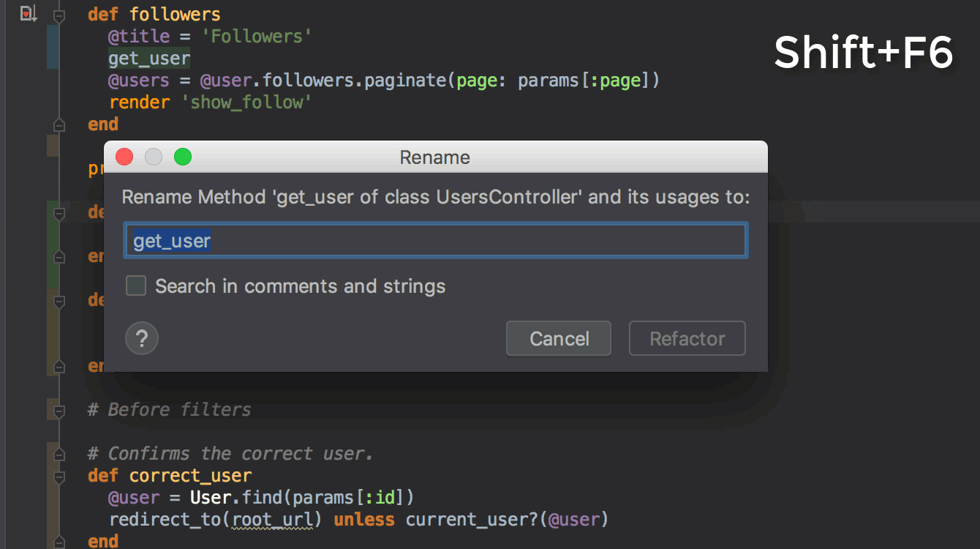Click the 'Followers' string literal in the editor
The width and height of the screenshot is (980, 549).
click(x=257, y=36)
